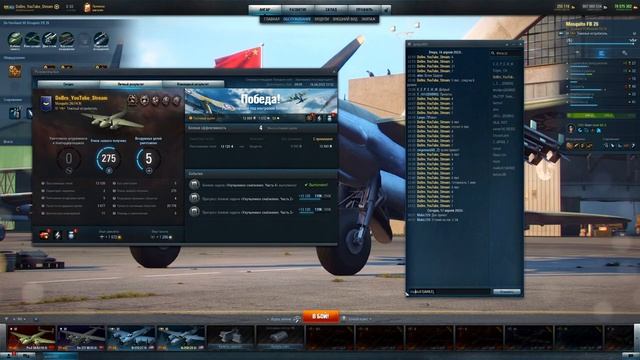
Task: Click the red plane icon at results bottom
Action: [44, 235]
